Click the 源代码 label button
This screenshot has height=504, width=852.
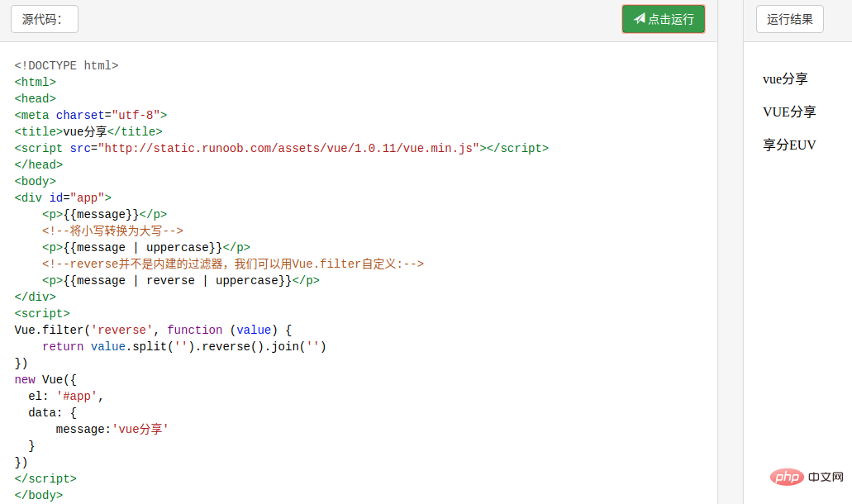click(44, 19)
